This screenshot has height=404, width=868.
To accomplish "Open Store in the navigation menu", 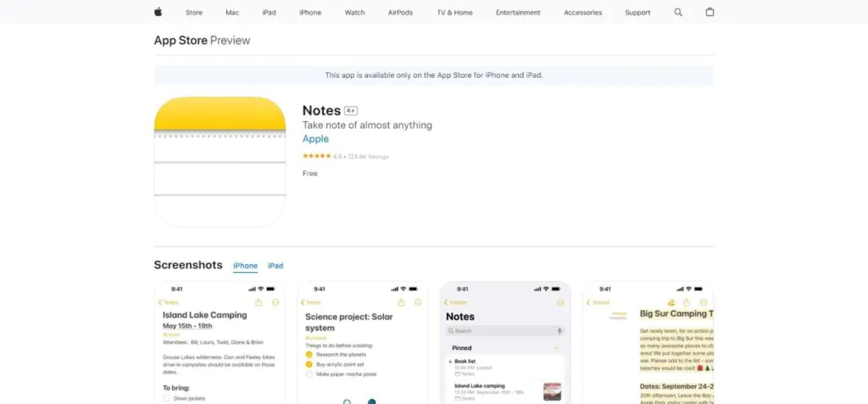I will click(x=194, y=12).
